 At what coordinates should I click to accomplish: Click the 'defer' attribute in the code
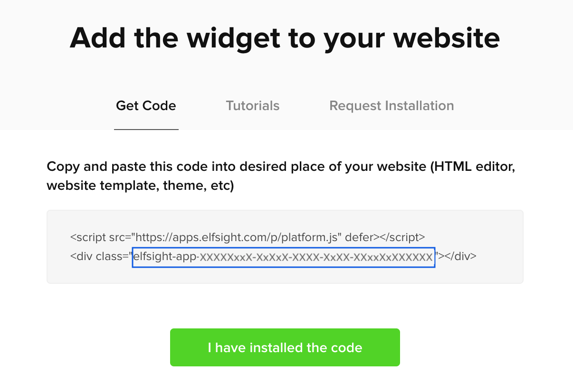[358, 237]
